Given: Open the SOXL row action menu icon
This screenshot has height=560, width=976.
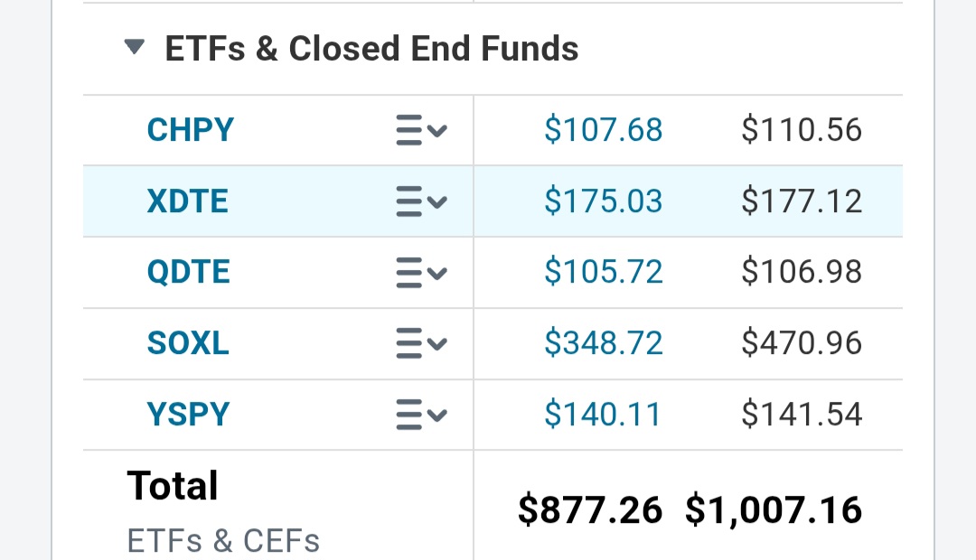Looking at the screenshot, I should [421, 343].
